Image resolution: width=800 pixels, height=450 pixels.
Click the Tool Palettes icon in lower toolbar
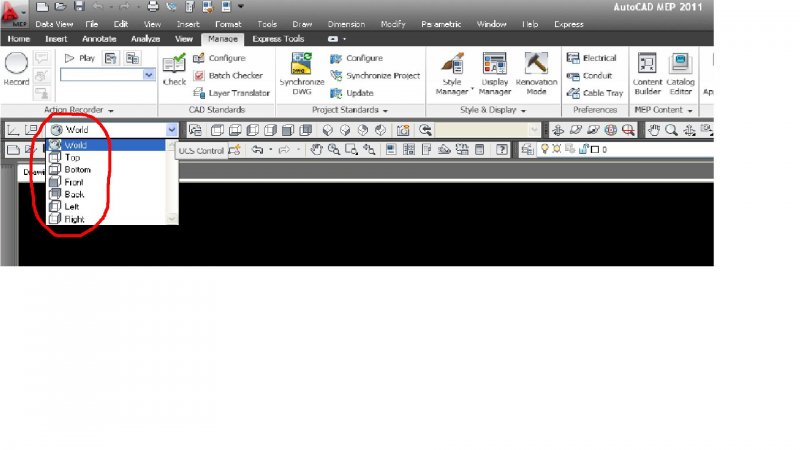[x=427, y=149]
